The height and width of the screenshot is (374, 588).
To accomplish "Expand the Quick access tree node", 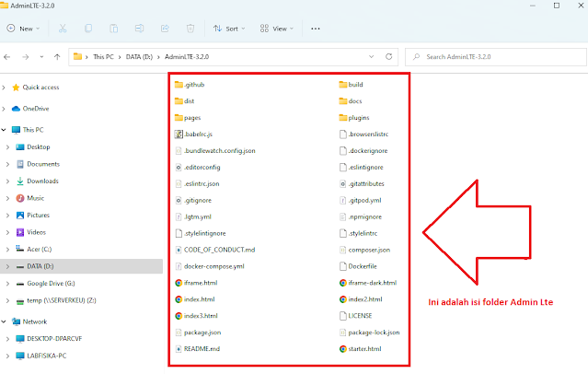I will pyautogui.click(x=4, y=88).
